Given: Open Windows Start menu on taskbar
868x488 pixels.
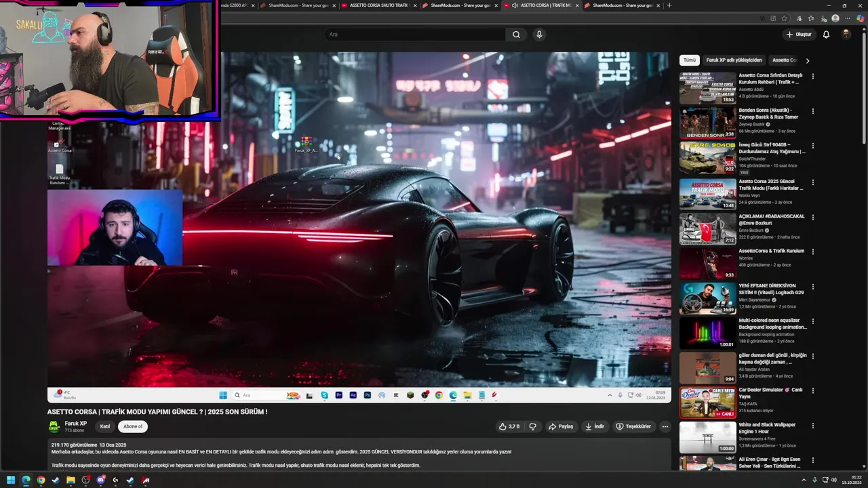Looking at the screenshot, I should pos(11,480).
